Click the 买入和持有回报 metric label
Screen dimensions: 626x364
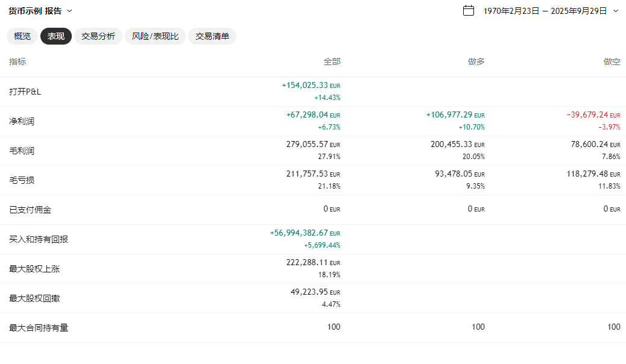click(x=39, y=239)
